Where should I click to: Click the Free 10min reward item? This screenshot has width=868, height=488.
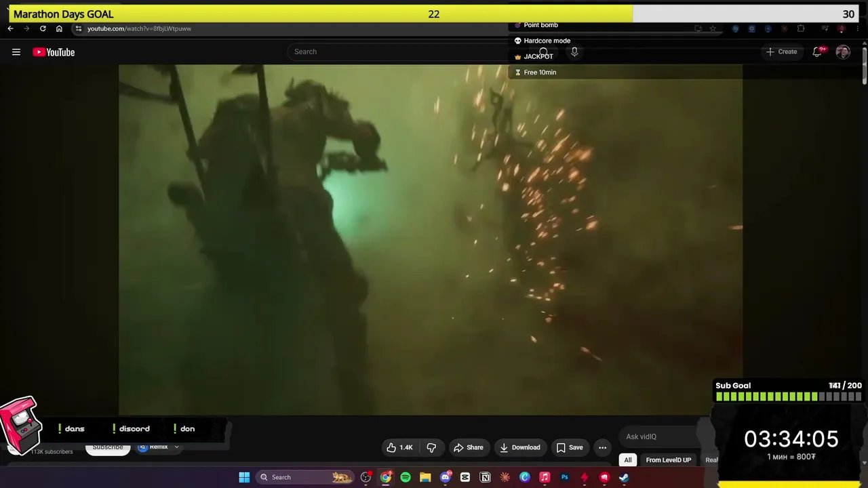point(535,73)
